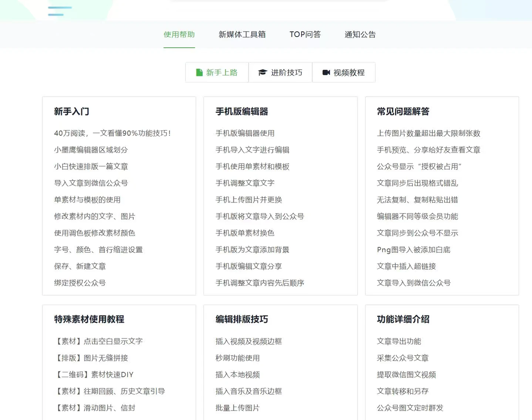532x420 pixels.
Task: Read the 手机上传图片并更换 guide
Action: click(x=249, y=200)
